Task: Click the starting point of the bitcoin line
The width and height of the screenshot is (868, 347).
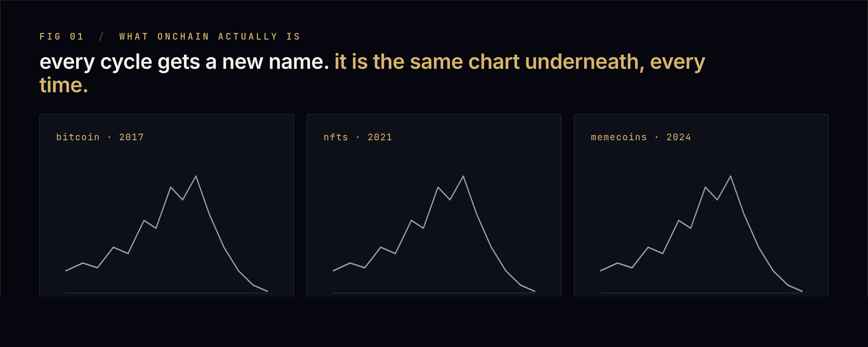Action: [x=66, y=271]
